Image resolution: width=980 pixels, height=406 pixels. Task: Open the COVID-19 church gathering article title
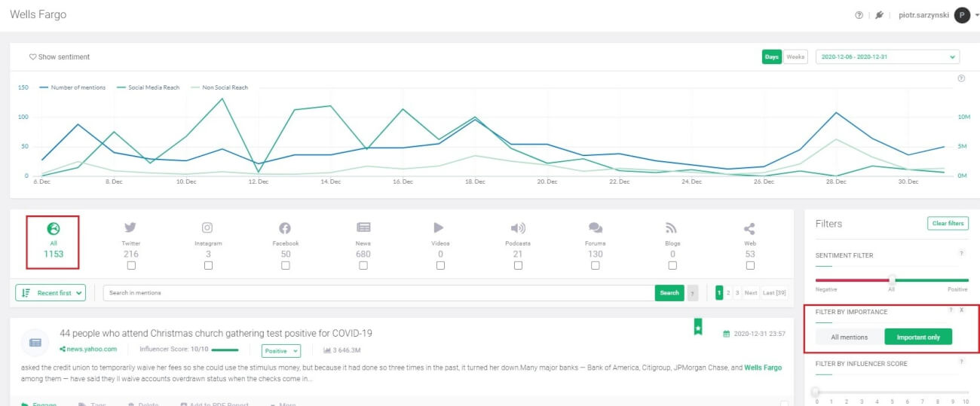[x=216, y=333]
